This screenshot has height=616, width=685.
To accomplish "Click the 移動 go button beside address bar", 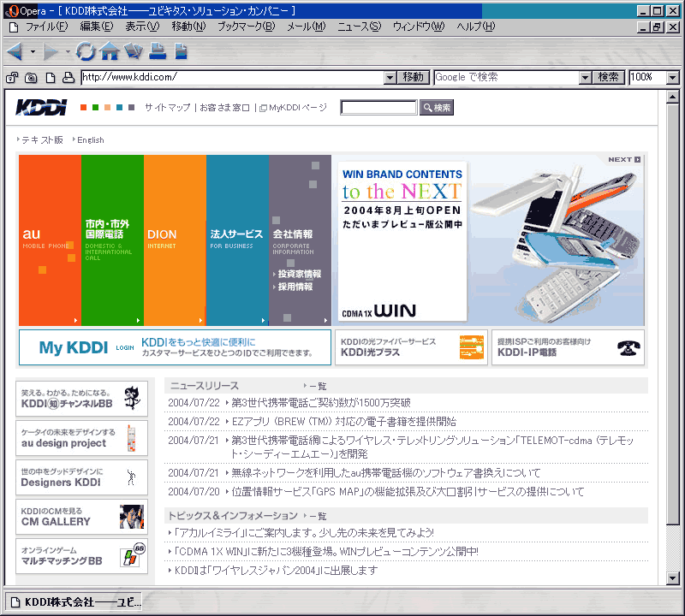I will (x=413, y=78).
